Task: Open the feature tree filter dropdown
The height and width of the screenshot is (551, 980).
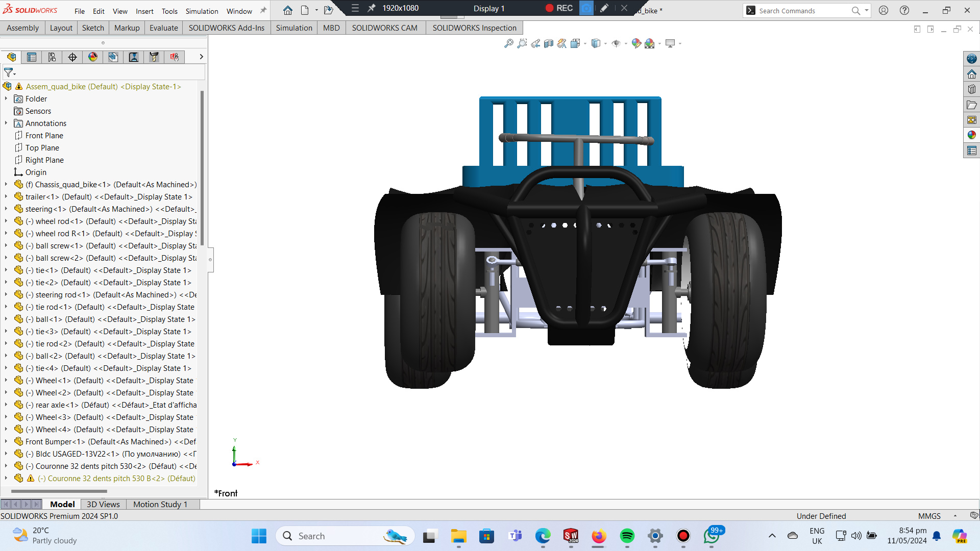Action: [x=10, y=72]
